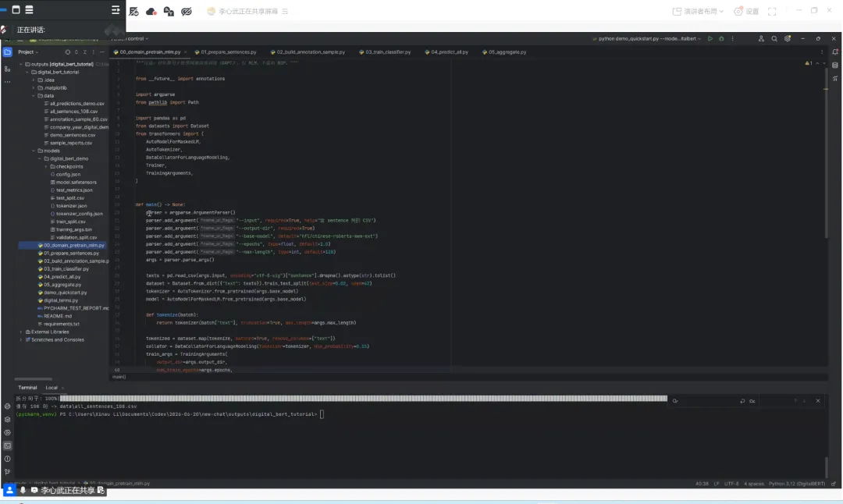Select test_metrics.json file
Screen dimensions: 843x504
(x=72, y=190)
